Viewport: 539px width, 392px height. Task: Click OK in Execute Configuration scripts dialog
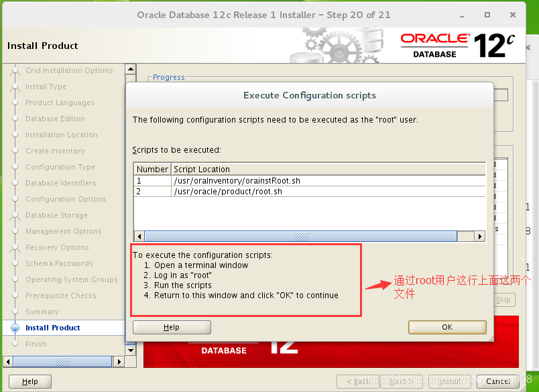click(447, 327)
